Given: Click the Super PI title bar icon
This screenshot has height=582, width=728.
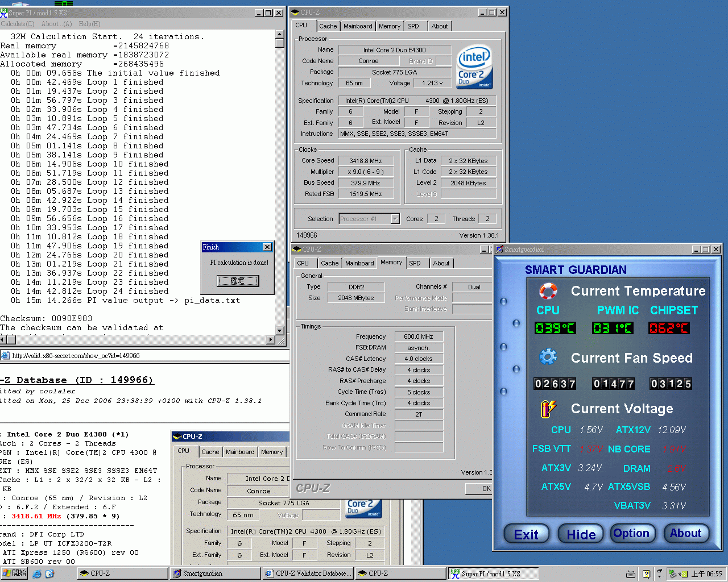Looking at the screenshot, I should 4,13.
